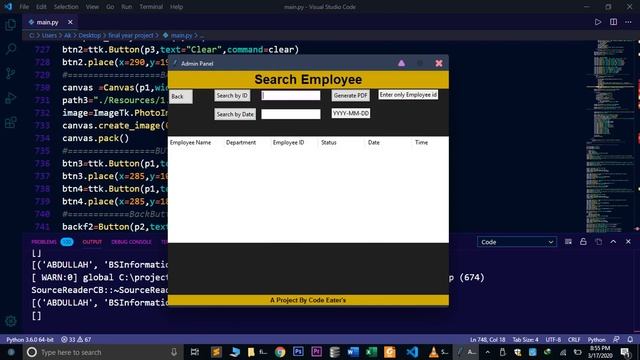Open the editor More Actions ellipsis
This screenshot has height=360, width=640.
coord(628,22)
